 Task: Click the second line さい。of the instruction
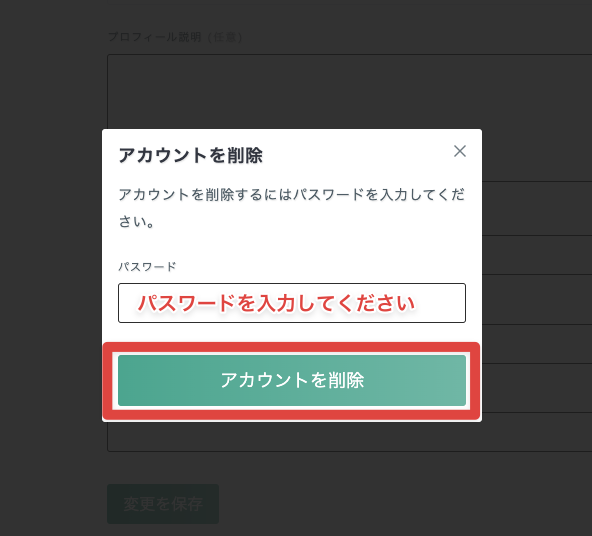(136, 222)
